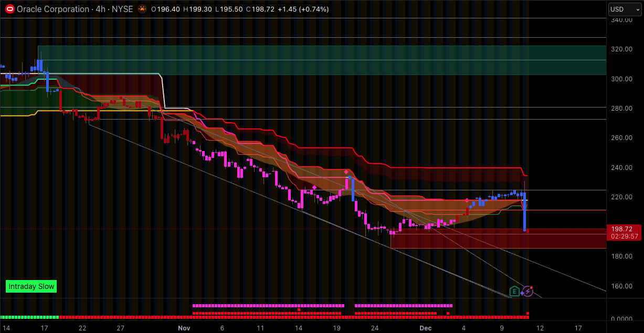Select the "Dec" label on the time axis
644x333 pixels.
click(x=425, y=328)
